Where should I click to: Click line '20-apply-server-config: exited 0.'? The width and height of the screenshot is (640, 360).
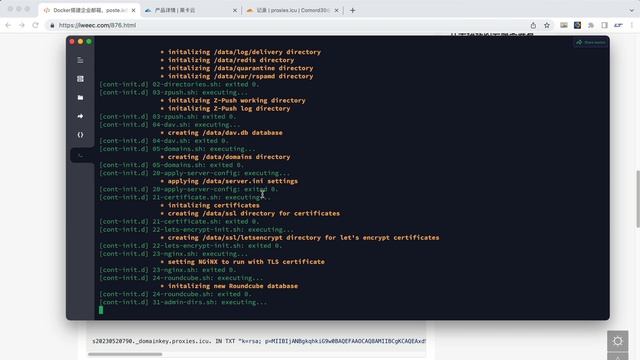point(189,189)
